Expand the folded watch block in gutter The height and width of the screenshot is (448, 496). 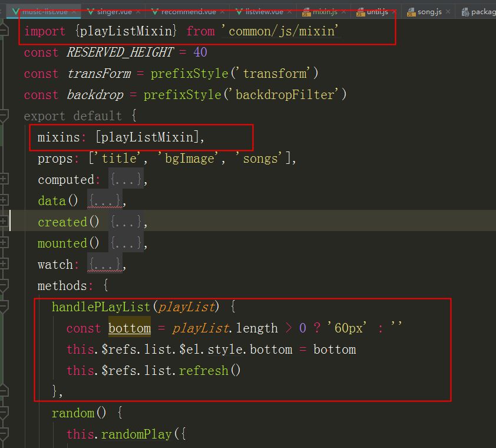4,263
